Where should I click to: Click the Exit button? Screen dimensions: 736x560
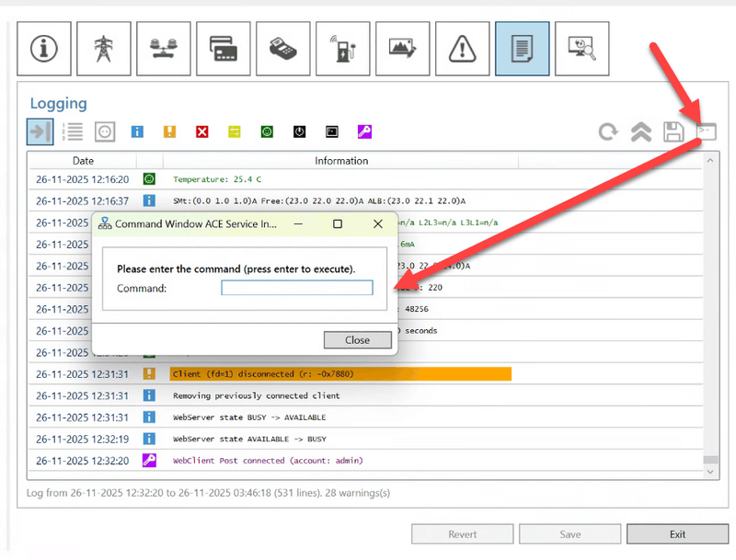[x=677, y=534]
